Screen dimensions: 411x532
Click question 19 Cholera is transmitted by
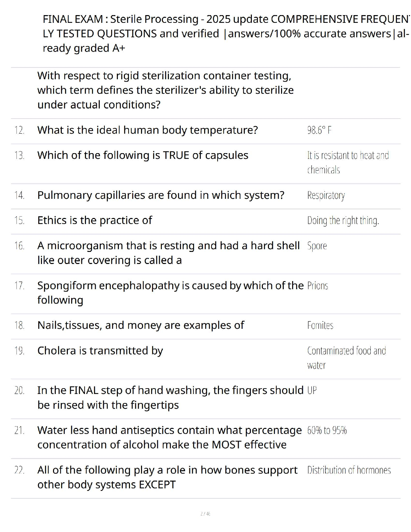100,351
